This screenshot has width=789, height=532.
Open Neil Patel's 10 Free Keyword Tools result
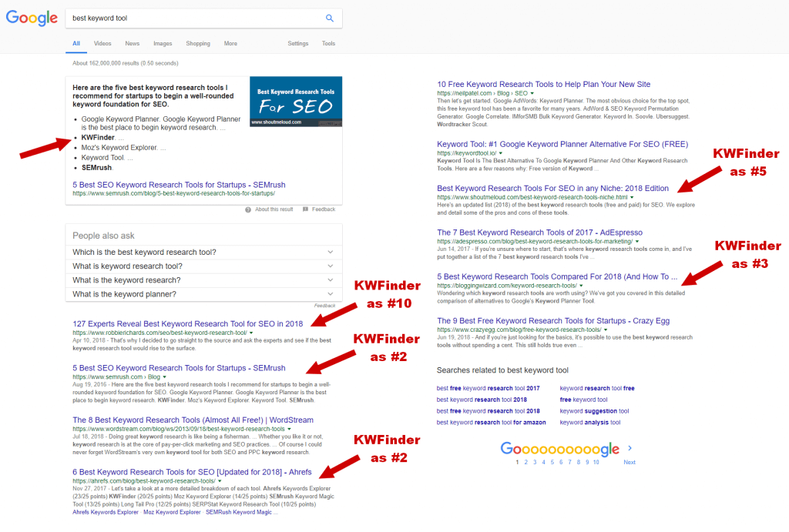542,84
